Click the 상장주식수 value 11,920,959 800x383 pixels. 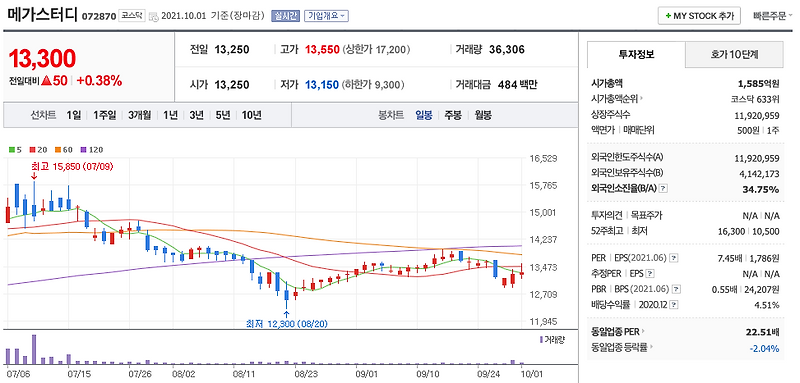(758, 115)
